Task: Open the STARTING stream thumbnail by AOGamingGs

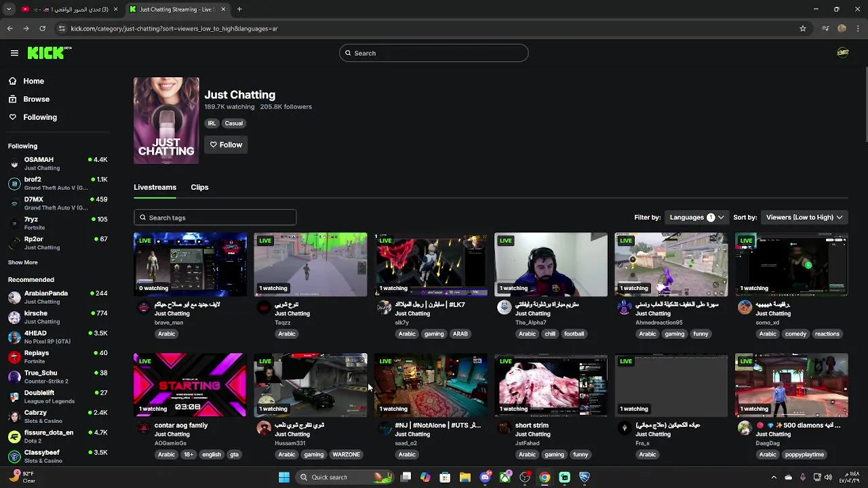Action: [190, 385]
